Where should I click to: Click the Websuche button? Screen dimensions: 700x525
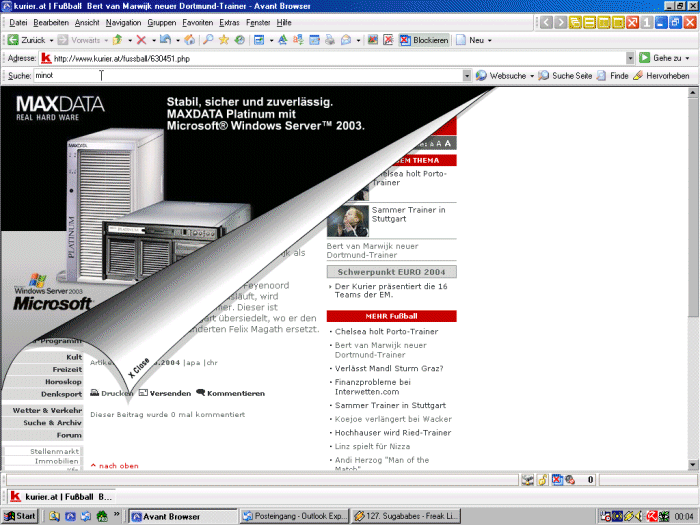pos(501,76)
